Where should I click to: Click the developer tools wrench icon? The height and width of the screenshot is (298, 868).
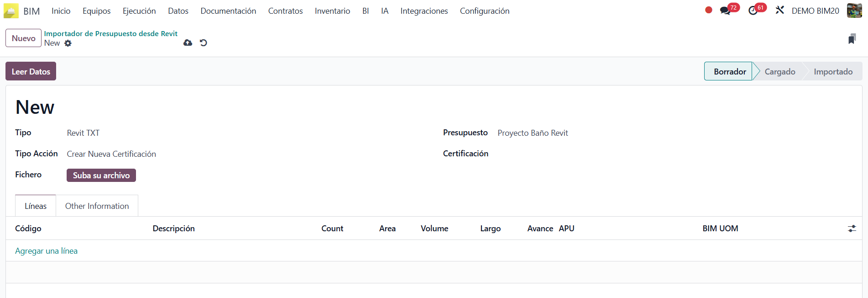[779, 10]
